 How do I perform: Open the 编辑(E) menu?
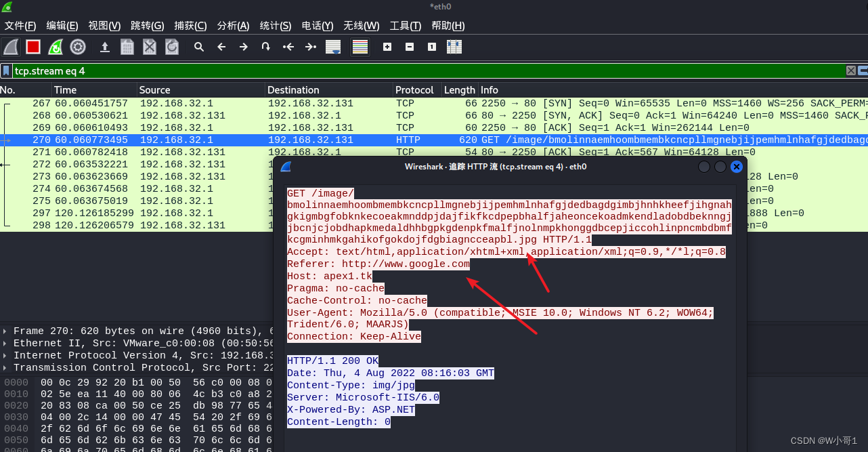(x=62, y=26)
